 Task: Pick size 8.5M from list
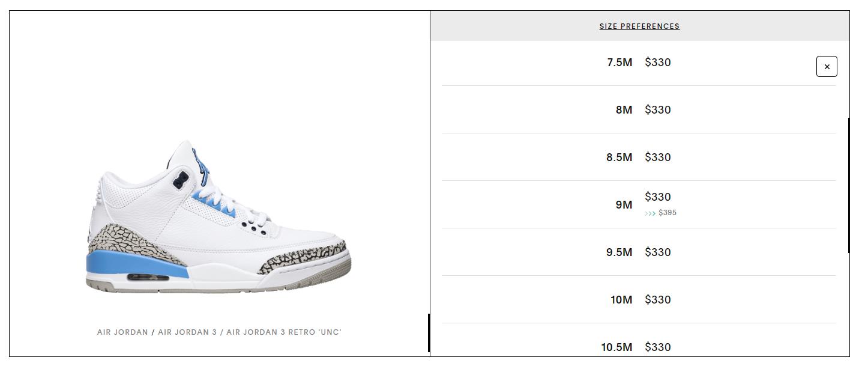(619, 157)
